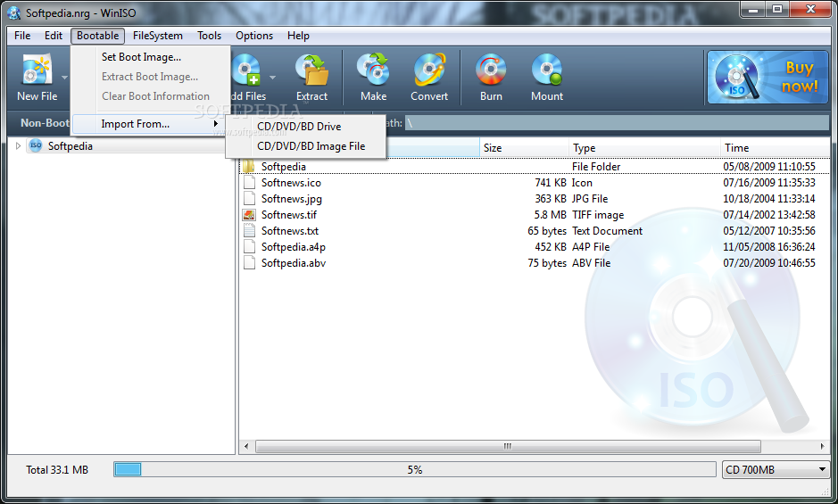Click the 07/20/2009 10:46:55 time cell
This screenshot has height=504, width=838.
coord(769,263)
